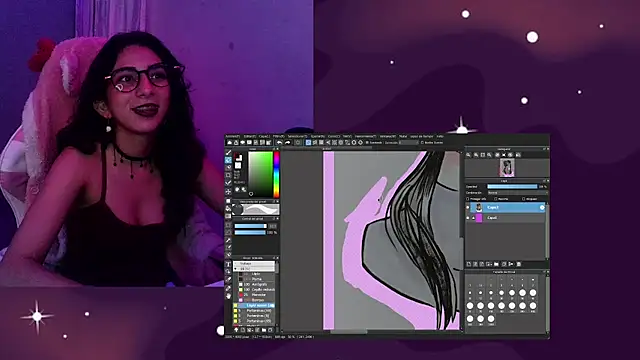
Task: Click the Undo arrow in the toolbar
Action: click(280, 142)
